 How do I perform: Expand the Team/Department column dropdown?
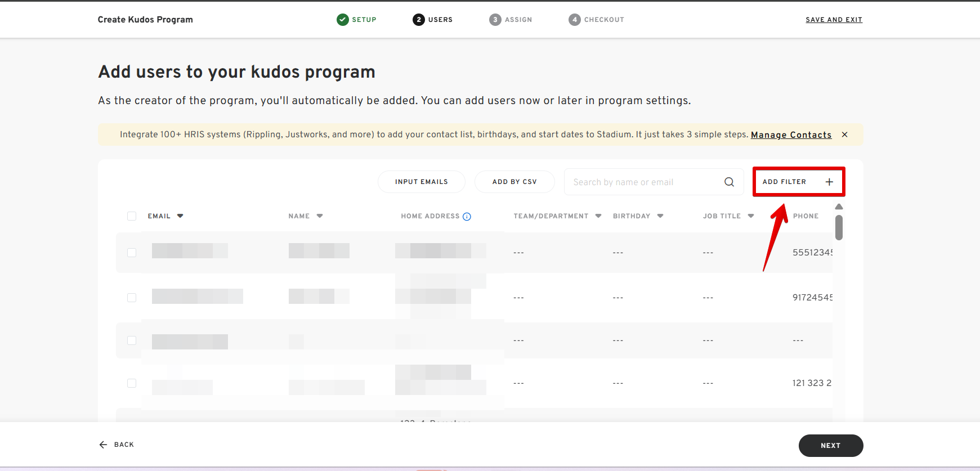click(x=598, y=216)
